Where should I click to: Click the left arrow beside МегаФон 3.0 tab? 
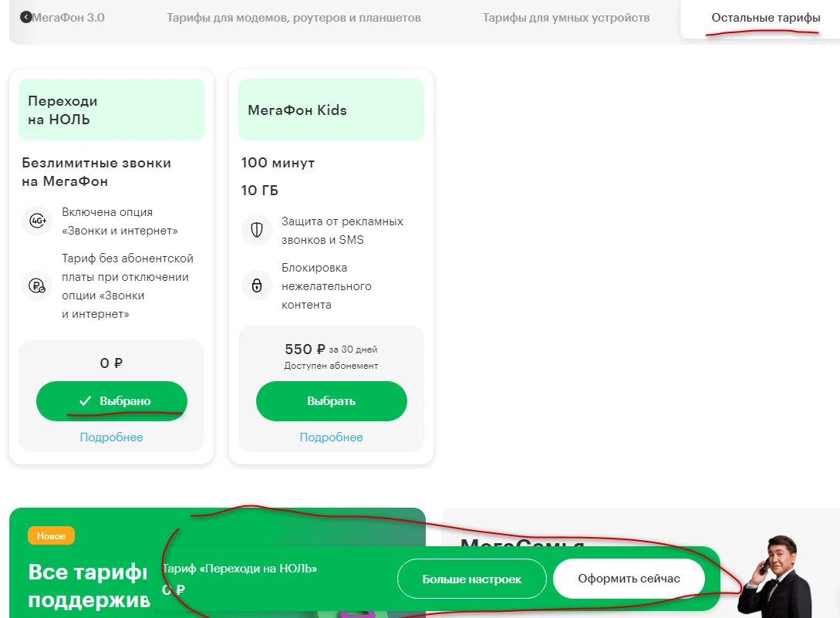(x=26, y=17)
